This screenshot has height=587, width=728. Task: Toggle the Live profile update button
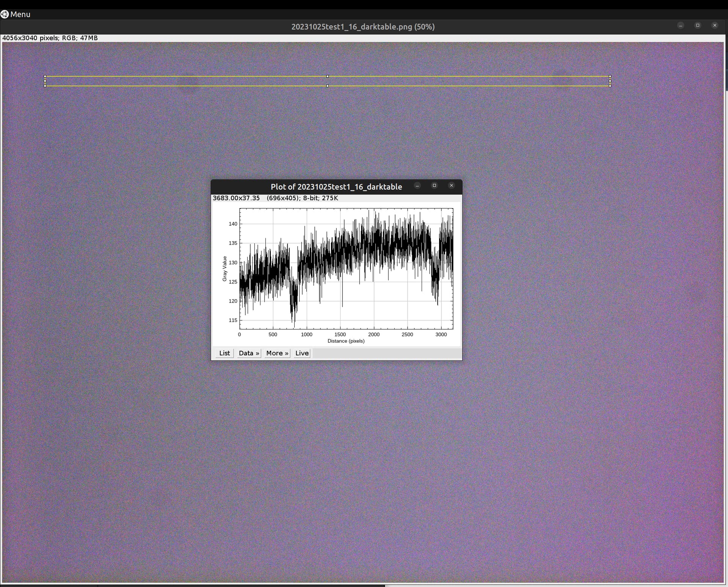[302, 353]
